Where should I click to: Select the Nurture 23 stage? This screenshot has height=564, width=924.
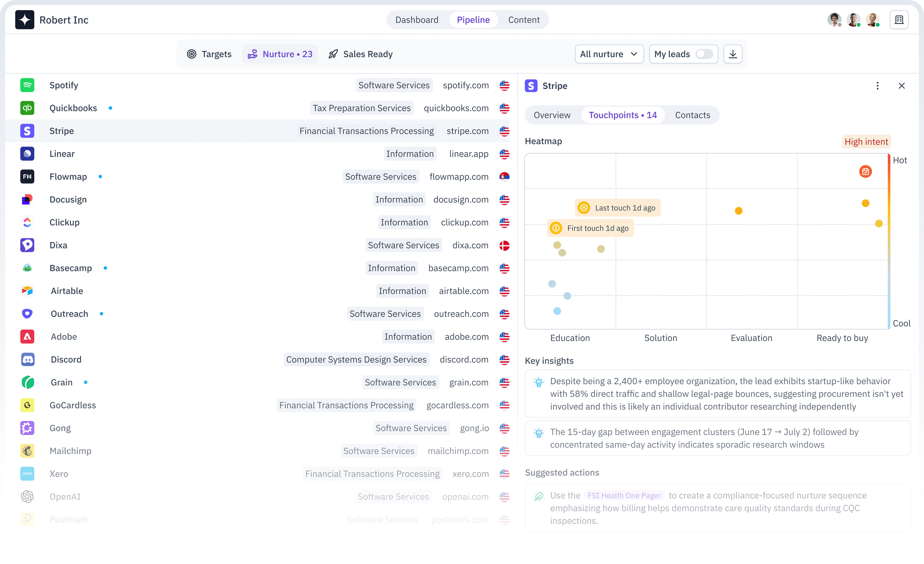[280, 54]
